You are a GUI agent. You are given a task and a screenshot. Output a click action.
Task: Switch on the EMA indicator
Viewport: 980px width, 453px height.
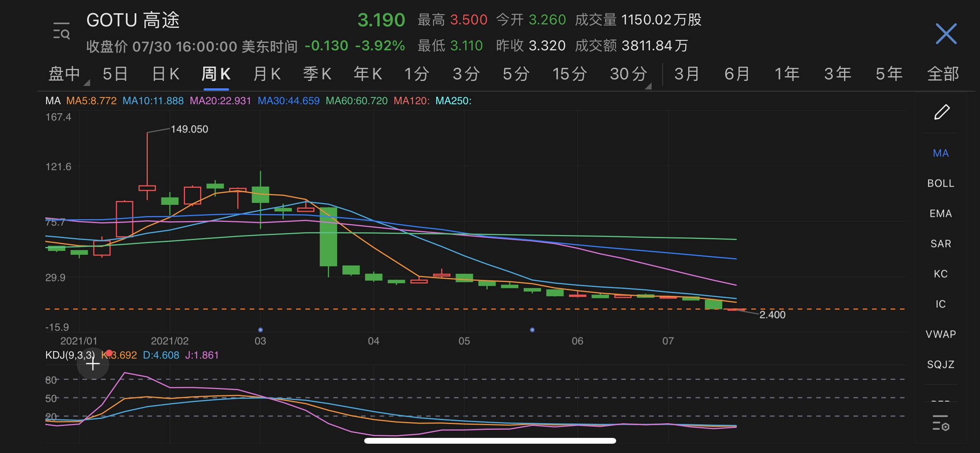tap(941, 213)
